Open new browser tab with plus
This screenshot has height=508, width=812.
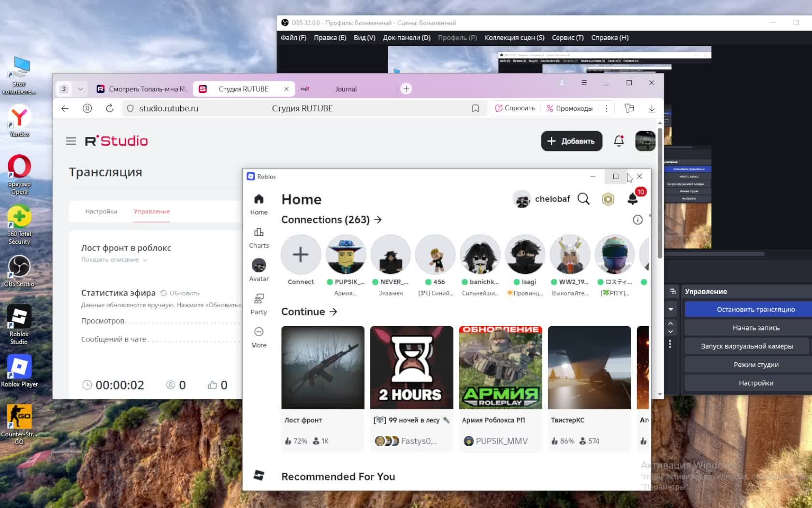click(406, 89)
